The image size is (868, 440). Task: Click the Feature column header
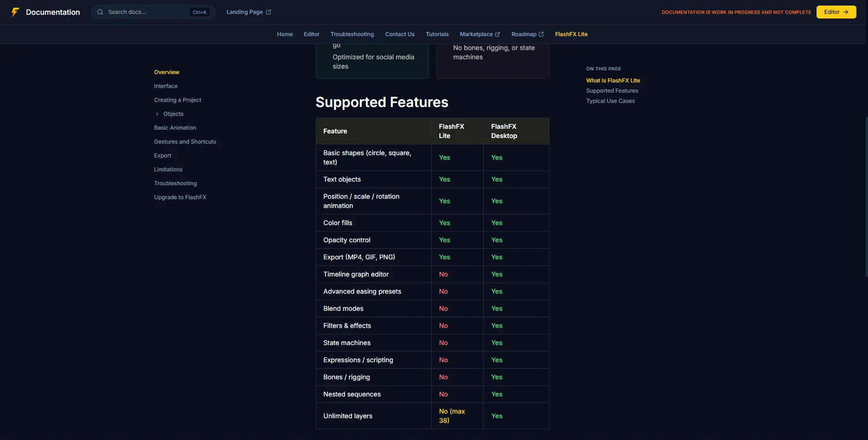[x=374, y=131]
